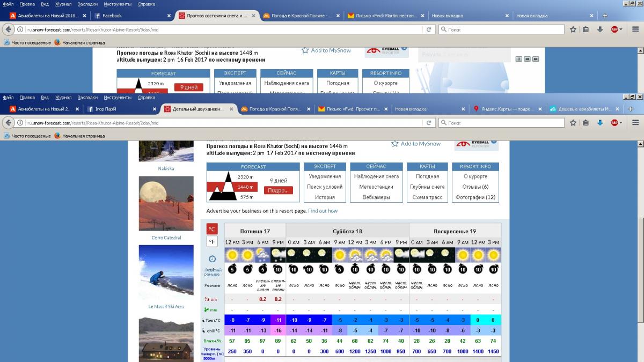Click the sunny weather icon for Пятница 12 PM

(x=232, y=254)
